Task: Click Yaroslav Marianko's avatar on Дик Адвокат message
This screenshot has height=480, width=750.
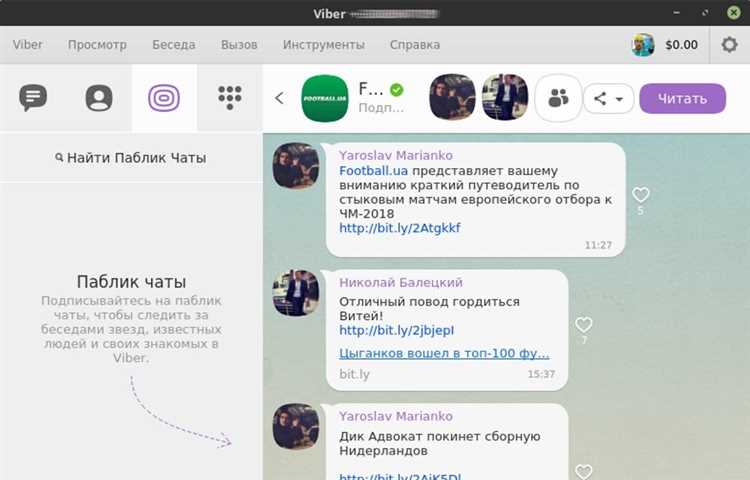Action: click(296, 426)
